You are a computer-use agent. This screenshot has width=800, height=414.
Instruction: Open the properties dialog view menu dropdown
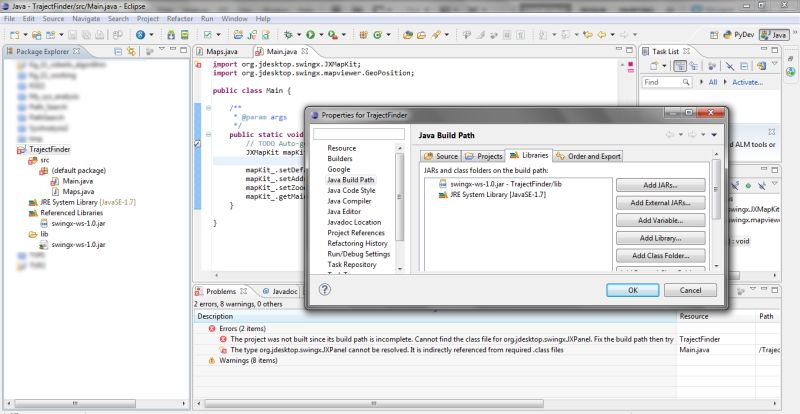[x=714, y=135]
